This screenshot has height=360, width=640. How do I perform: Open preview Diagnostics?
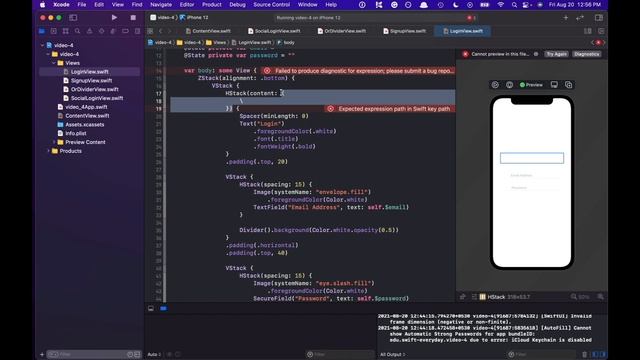click(x=587, y=54)
